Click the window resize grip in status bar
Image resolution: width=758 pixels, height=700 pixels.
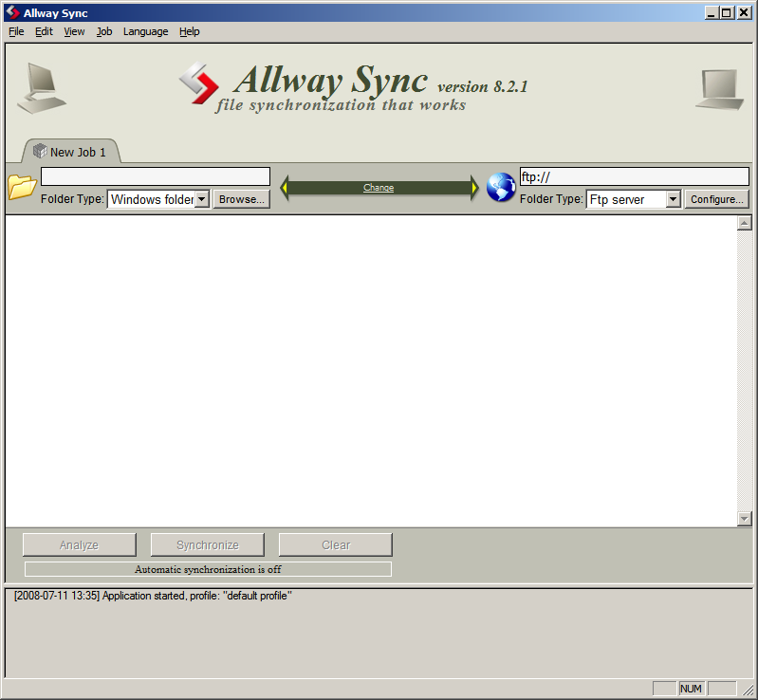(x=748, y=691)
